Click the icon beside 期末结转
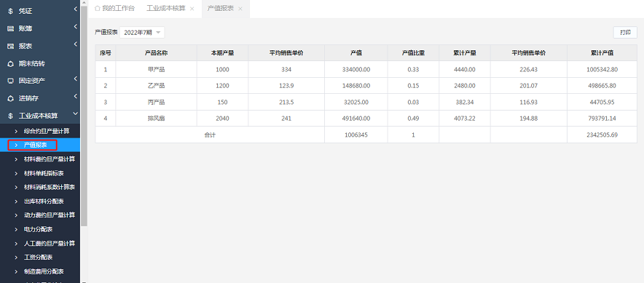Image resolution: width=644 pixels, height=283 pixels. 11,63
